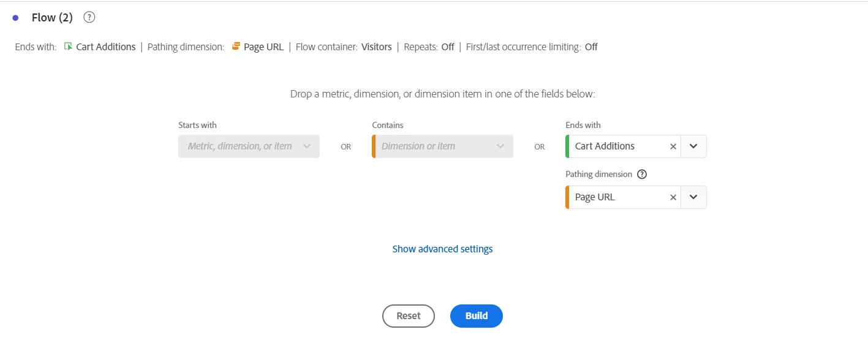Expand the Ends with dropdown arrow

[693, 146]
